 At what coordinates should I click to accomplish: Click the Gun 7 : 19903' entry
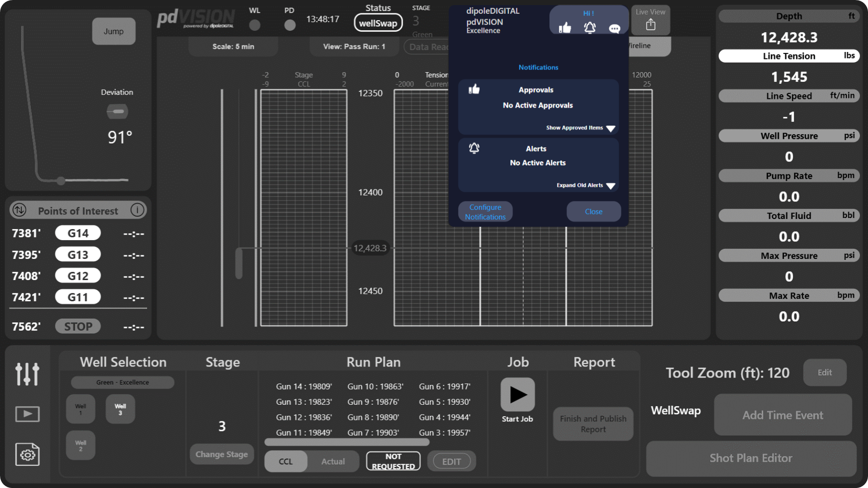(x=373, y=432)
